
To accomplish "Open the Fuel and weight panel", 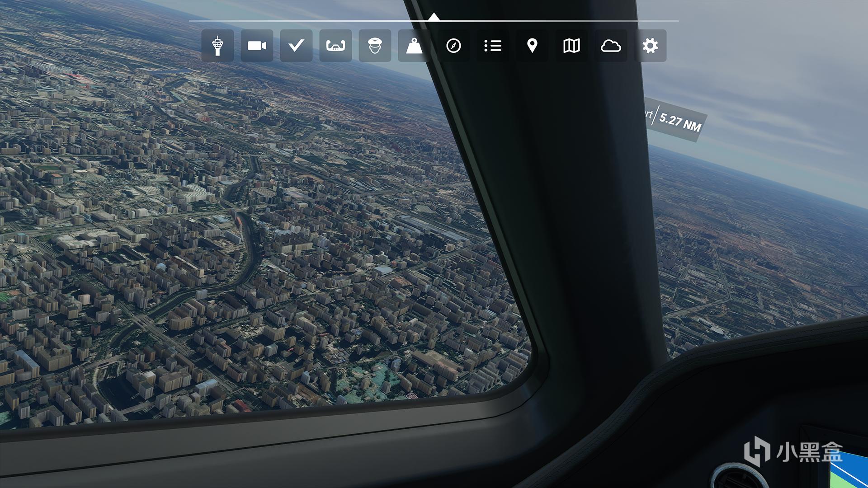I will click(x=414, y=46).
